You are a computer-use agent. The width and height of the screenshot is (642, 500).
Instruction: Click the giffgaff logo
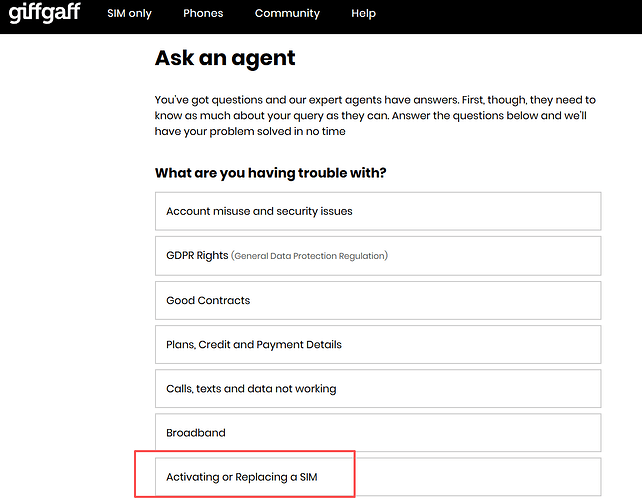45,12
